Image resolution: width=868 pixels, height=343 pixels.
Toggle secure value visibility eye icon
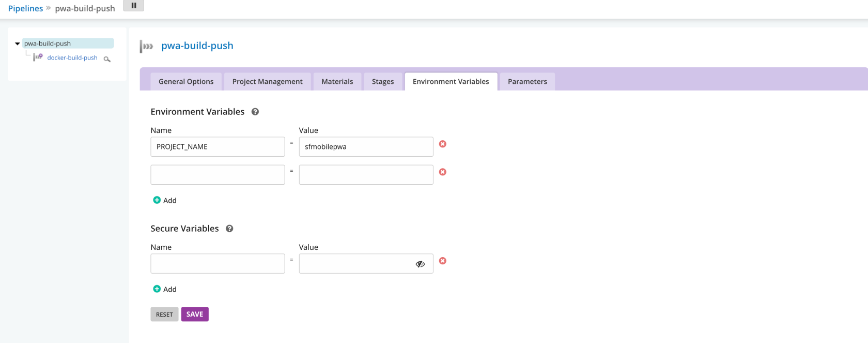pos(420,264)
